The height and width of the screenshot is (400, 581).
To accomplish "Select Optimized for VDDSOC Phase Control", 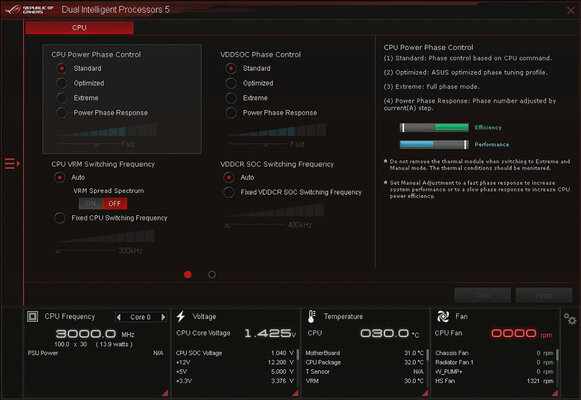I will tap(231, 83).
